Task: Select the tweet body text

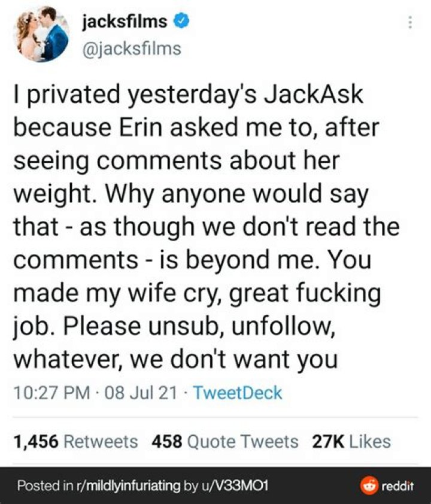Action: [210, 227]
